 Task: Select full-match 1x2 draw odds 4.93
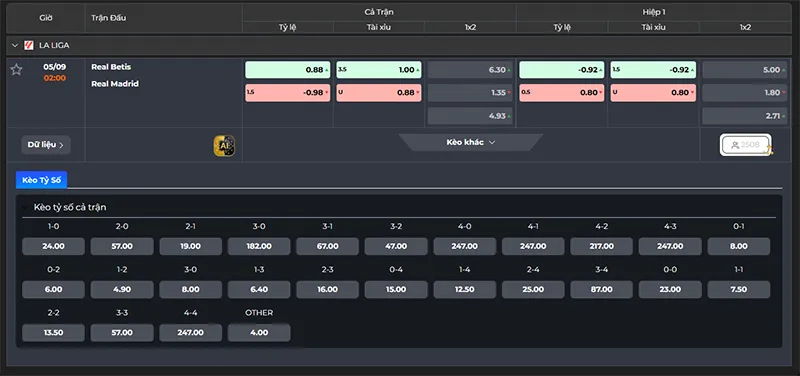470,116
